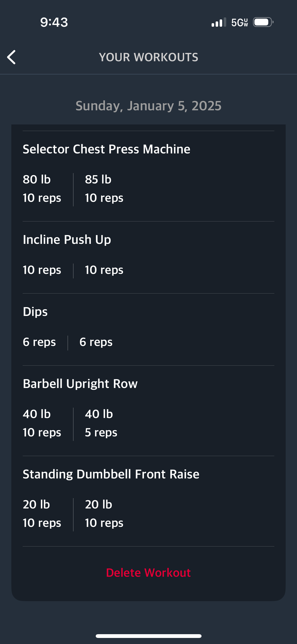The width and height of the screenshot is (297, 644).
Task: Click the Delete Workout button
Action: [x=148, y=573]
